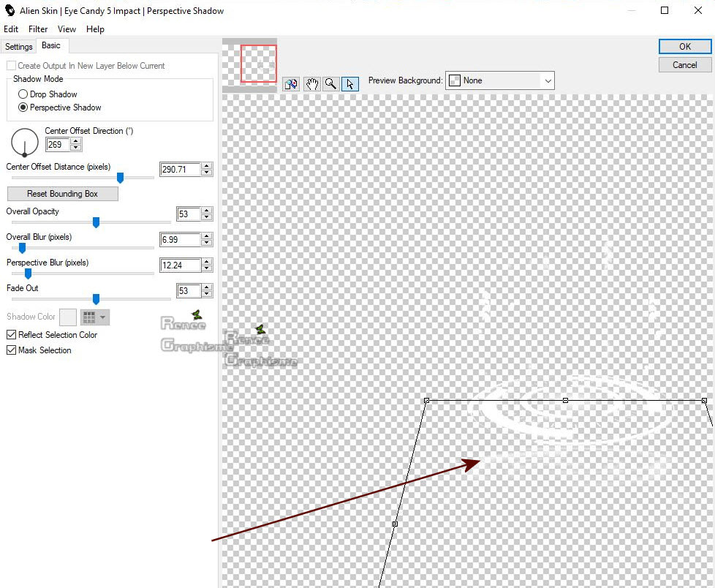
Task: Switch to the Basic tab
Action: pos(51,45)
